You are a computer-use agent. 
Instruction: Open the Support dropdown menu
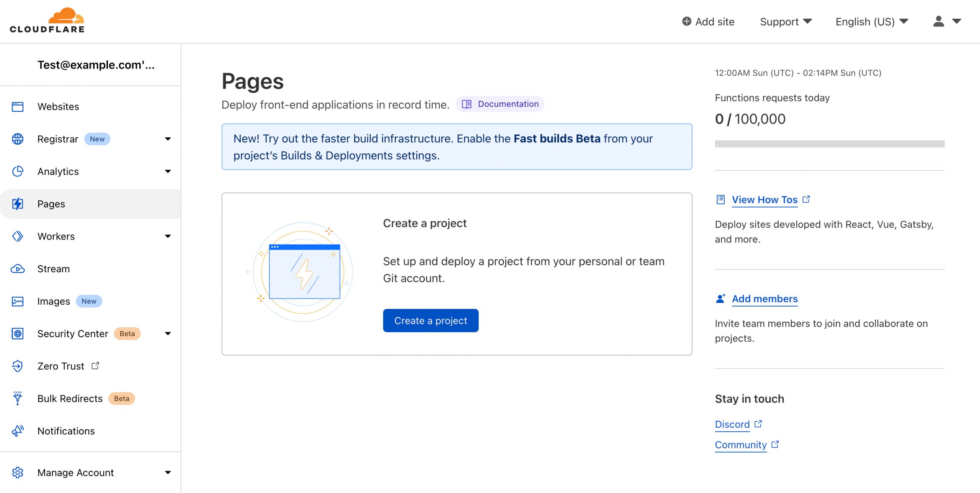[x=786, y=22]
